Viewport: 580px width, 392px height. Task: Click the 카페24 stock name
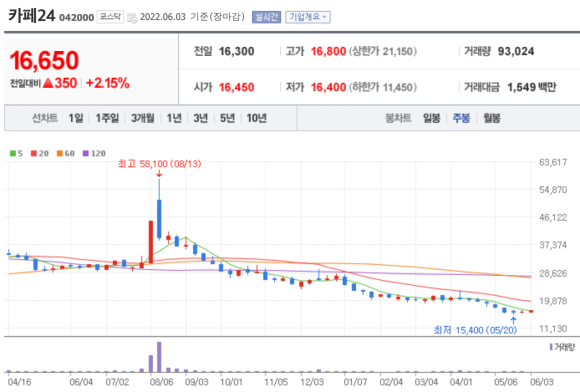31,16
